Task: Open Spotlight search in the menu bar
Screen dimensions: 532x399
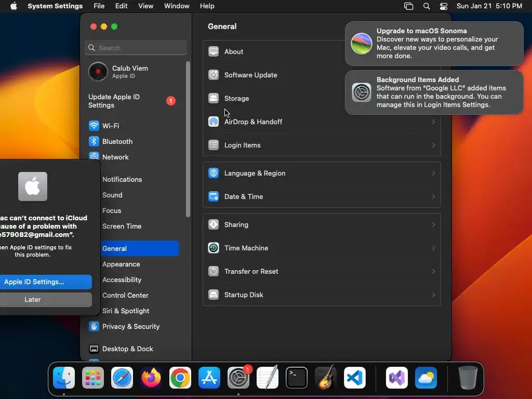Action: coord(427,6)
